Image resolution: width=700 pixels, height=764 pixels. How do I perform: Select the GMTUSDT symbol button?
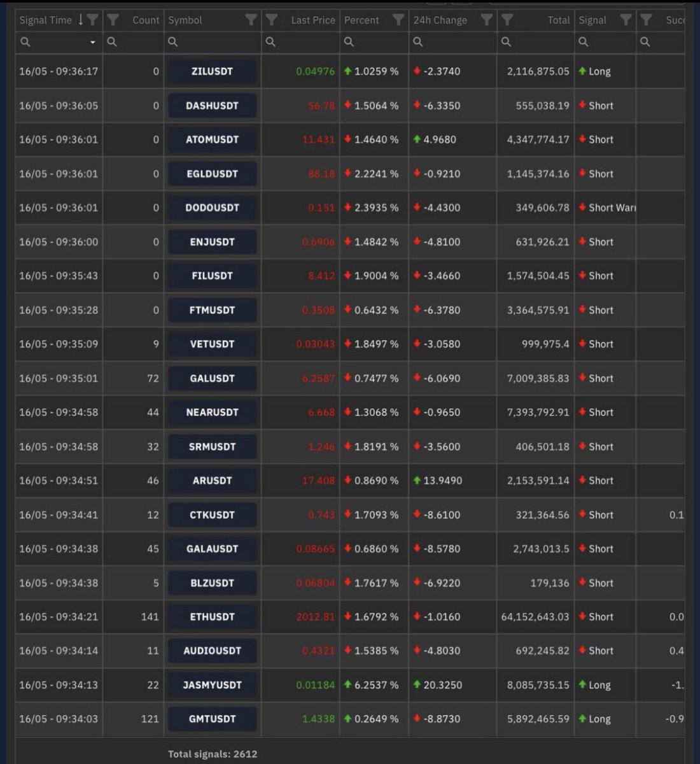click(212, 719)
